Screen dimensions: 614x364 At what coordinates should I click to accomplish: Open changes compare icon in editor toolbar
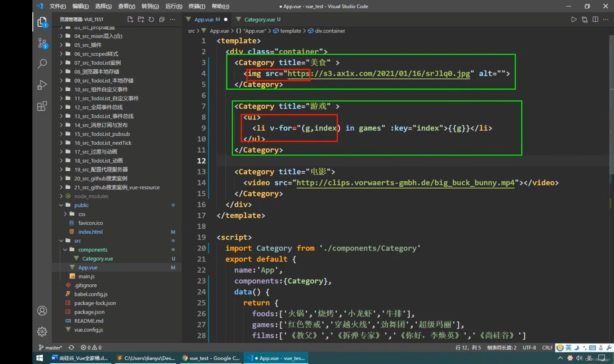click(585, 19)
